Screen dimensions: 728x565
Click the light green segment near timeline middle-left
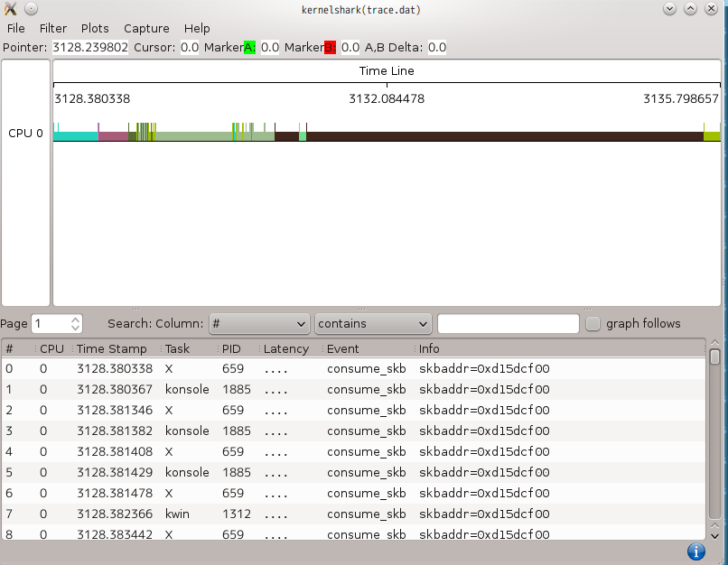(x=303, y=136)
